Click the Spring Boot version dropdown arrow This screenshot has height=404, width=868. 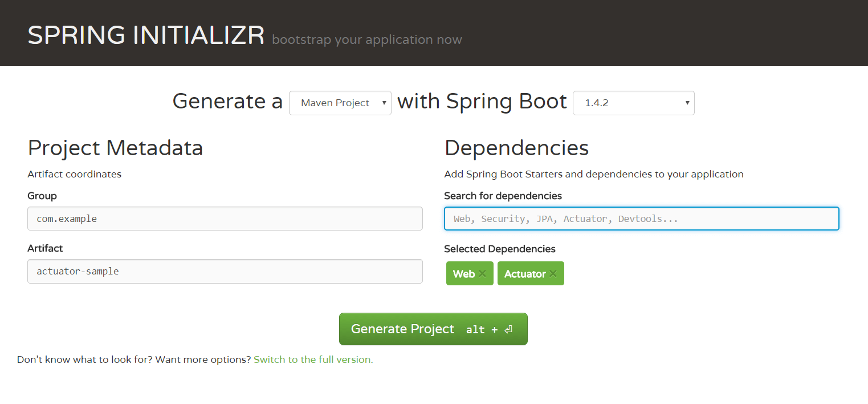point(687,103)
